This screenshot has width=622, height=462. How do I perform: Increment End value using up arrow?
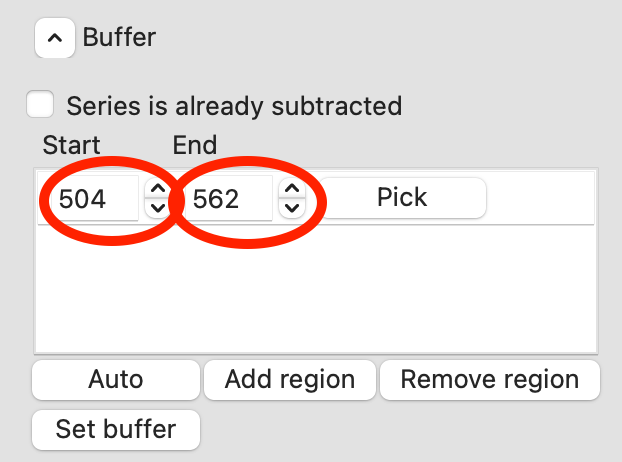(290, 189)
